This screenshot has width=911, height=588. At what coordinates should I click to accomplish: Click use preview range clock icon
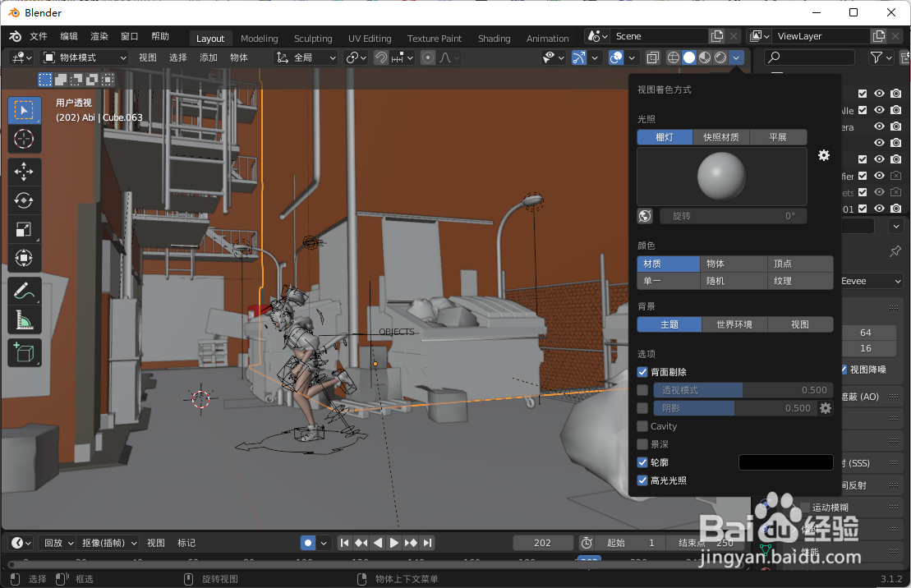[587, 543]
